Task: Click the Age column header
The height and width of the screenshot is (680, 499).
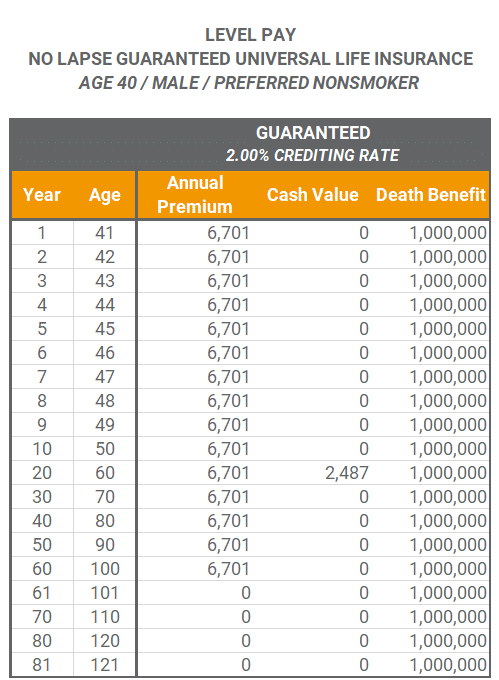Action: pos(104,195)
